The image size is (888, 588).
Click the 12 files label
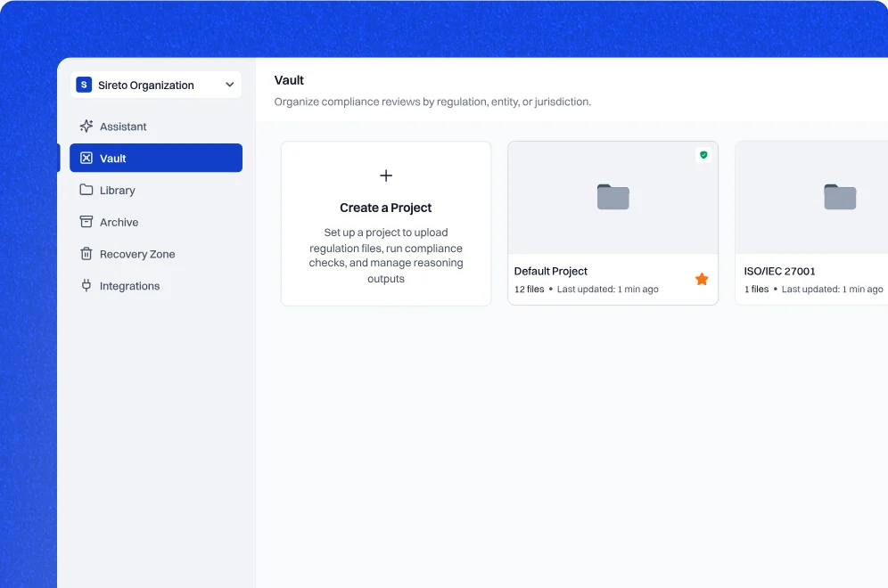coord(529,290)
